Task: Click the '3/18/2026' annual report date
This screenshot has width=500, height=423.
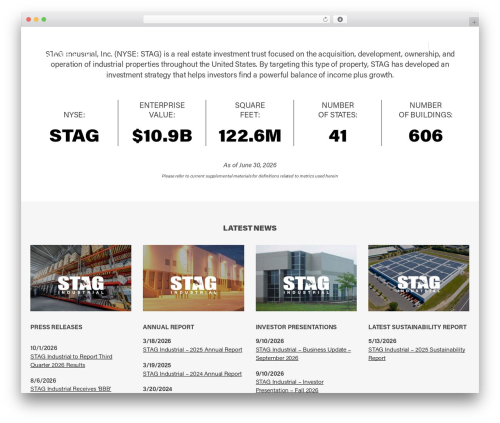Action: pos(157,341)
